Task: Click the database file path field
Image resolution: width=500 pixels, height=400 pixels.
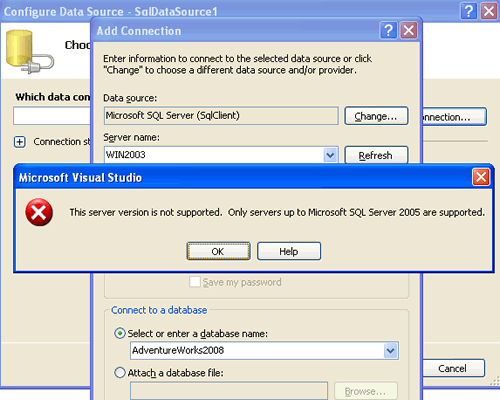Action: 229,391
